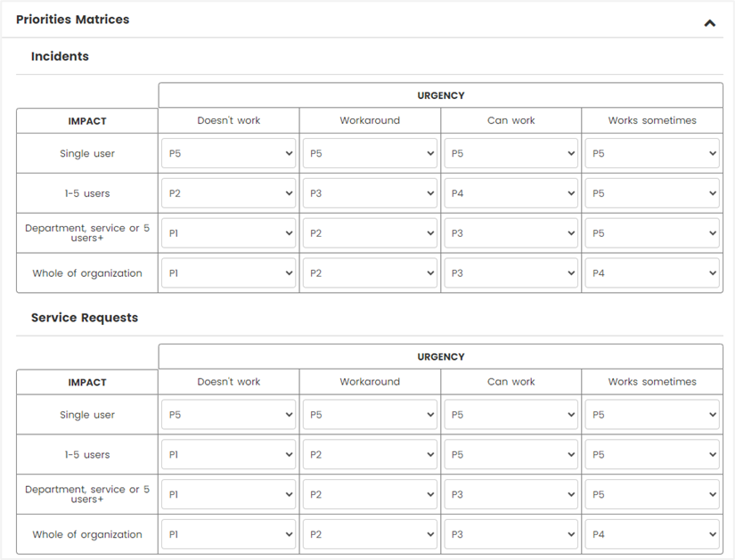Open Service Requests Department Works sometimes dropdown
Screen dimensions: 735x560
pos(652,494)
